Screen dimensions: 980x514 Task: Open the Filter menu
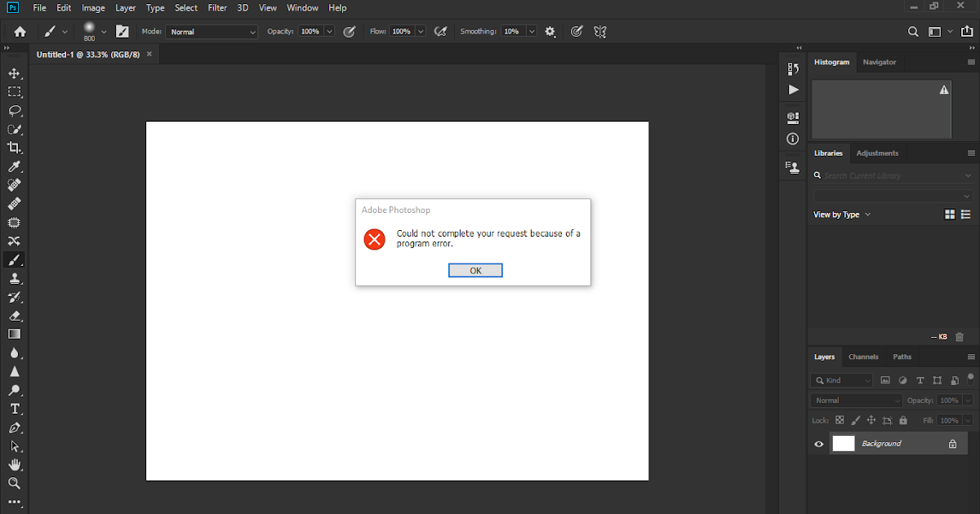point(217,8)
